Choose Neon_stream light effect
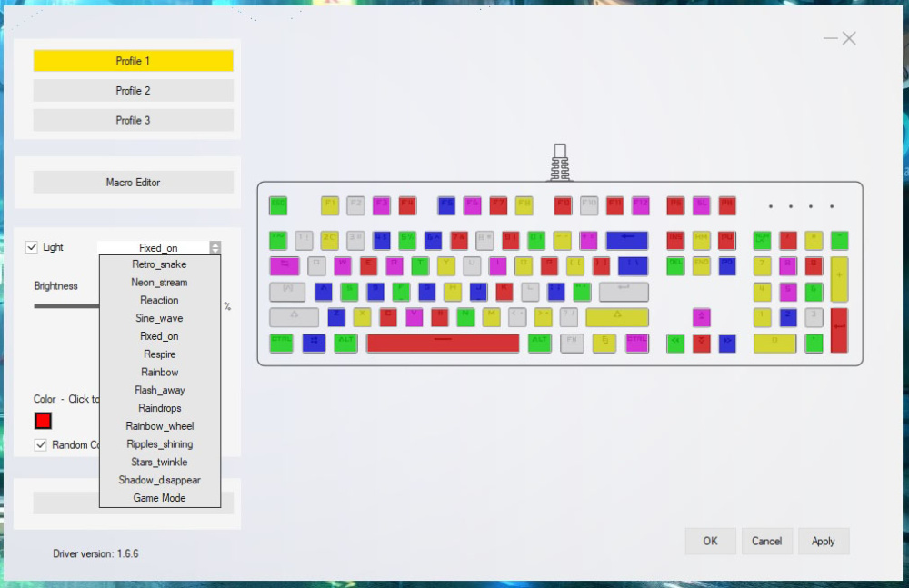The image size is (909, 588). tap(159, 283)
